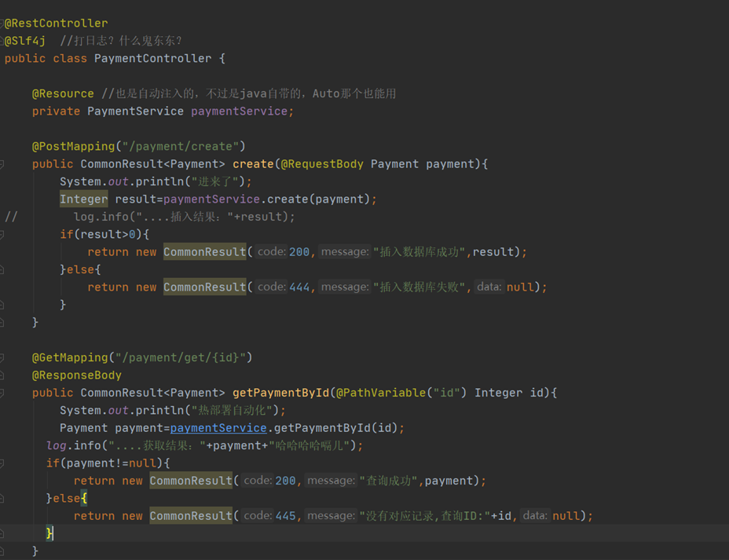Viewport: 729px width, 560px height.
Task: Click the message: hint before "插入数据库成功"
Action: point(345,252)
